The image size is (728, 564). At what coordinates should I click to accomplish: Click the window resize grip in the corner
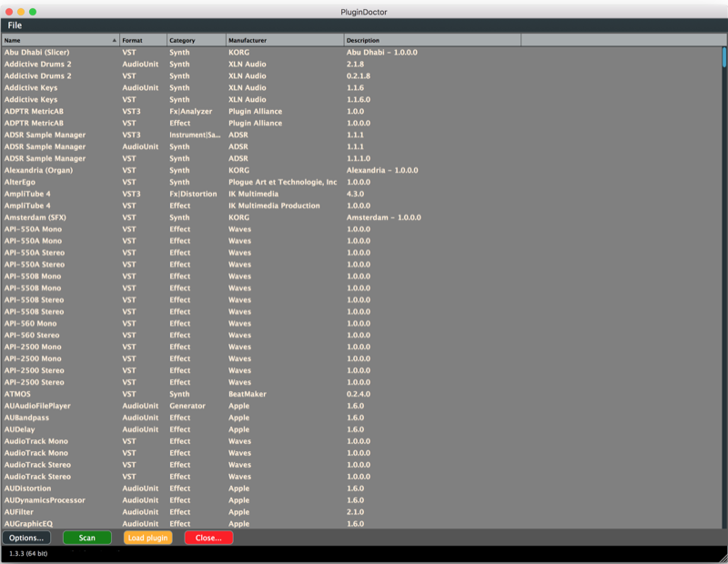click(723, 559)
